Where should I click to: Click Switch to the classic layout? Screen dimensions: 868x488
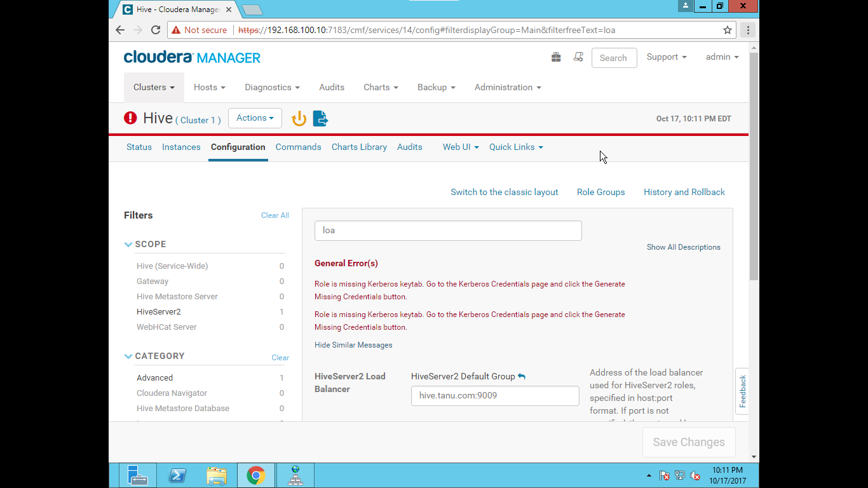coord(504,192)
